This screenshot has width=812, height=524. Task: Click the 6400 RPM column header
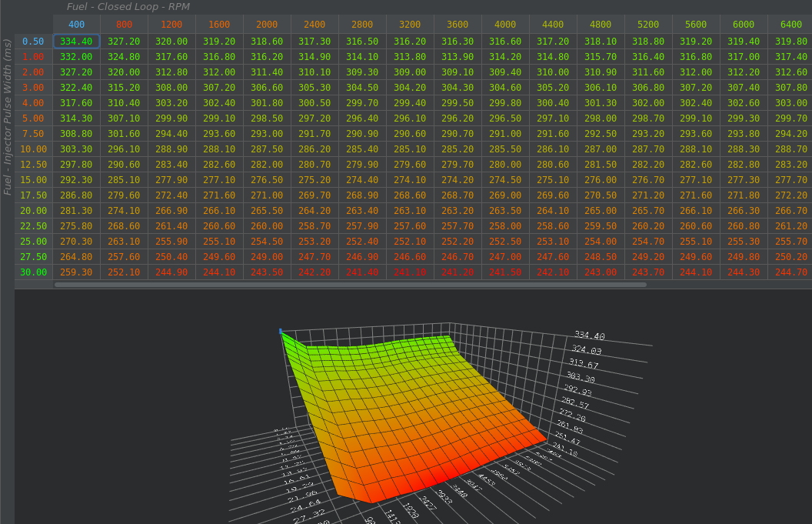click(790, 24)
